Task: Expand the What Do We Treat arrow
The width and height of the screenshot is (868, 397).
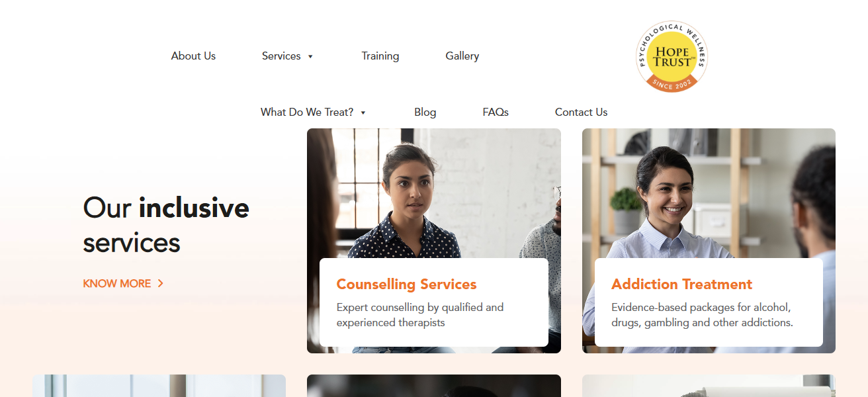Action: pos(363,112)
